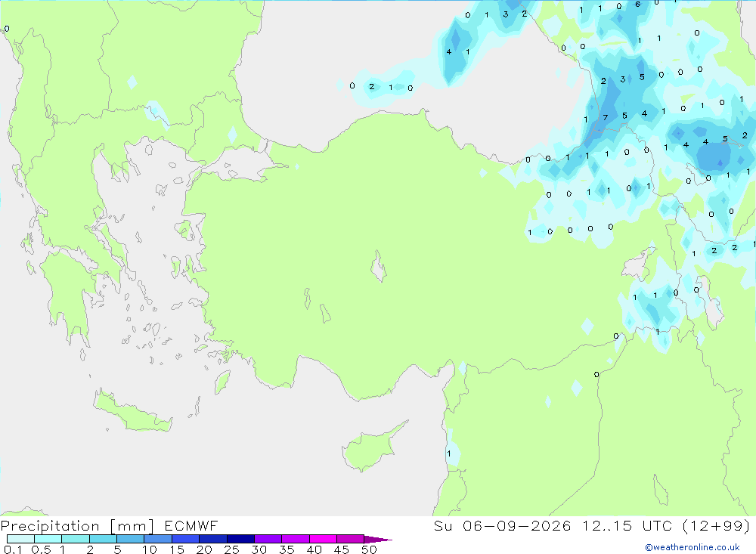Click the (12+99) forecast hour label
The image size is (756, 554).
717,525
